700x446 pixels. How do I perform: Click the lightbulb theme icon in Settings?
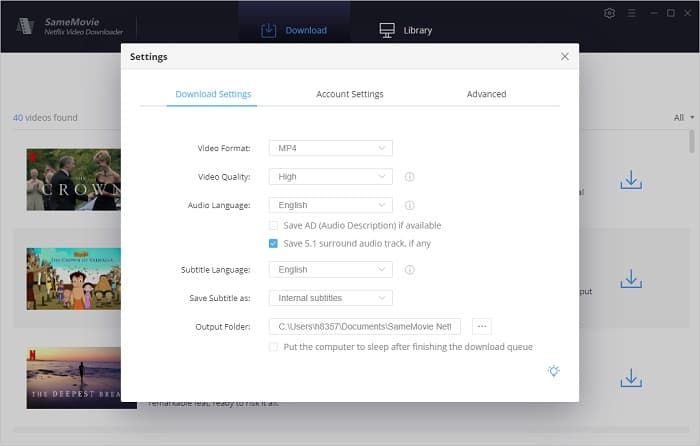pos(553,371)
